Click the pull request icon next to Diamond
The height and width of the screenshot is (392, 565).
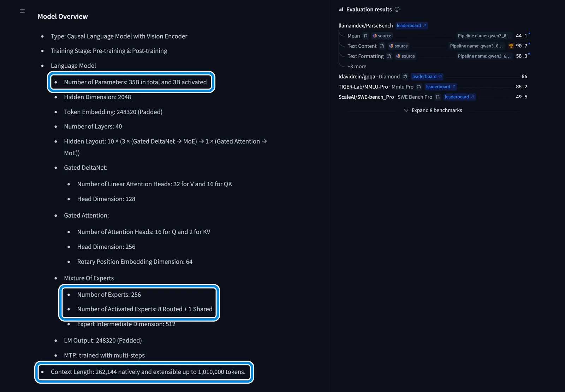coord(405,77)
